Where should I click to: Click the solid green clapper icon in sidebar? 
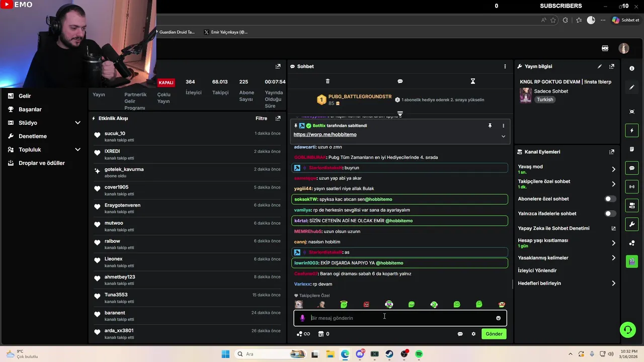tap(632, 261)
